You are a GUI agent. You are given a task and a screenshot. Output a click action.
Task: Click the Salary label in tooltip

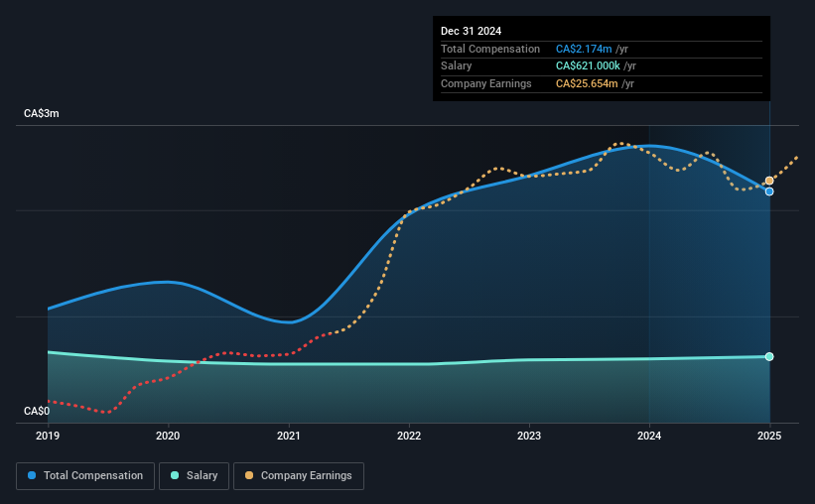click(x=457, y=66)
